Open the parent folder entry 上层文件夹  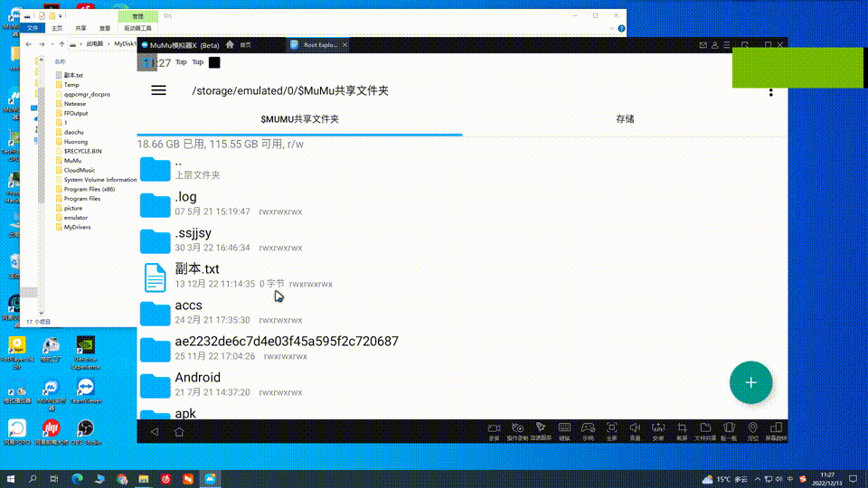pyautogui.click(x=462, y=169)
